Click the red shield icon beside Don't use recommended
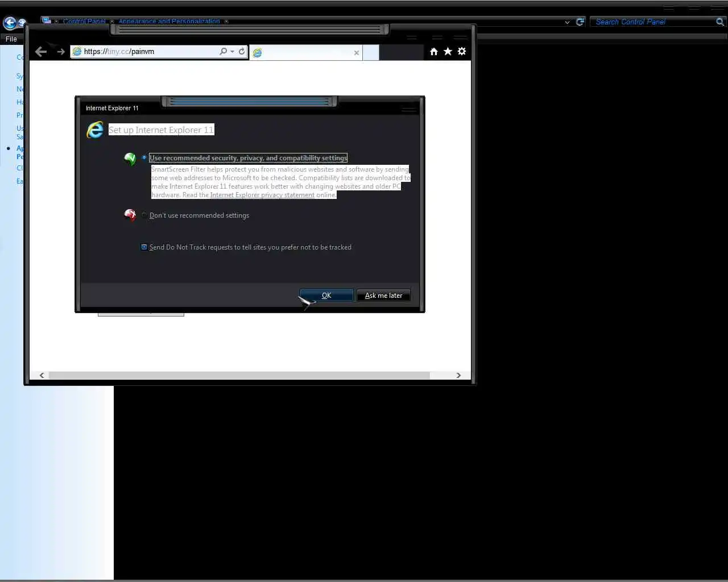The width and height of the screenshot is (728, 582). coord(130,215)
